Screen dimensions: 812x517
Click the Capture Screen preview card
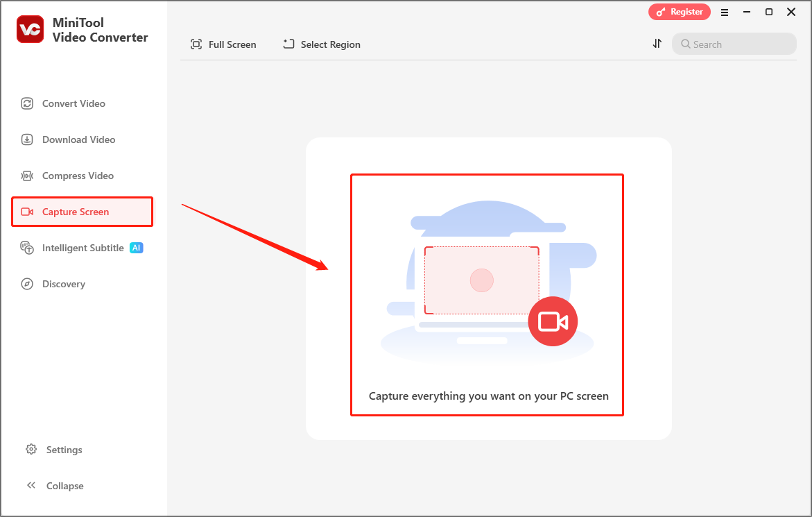[x=487, y=294]
